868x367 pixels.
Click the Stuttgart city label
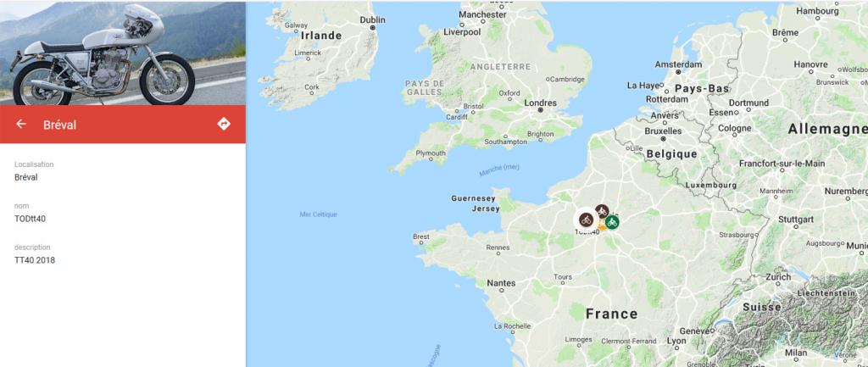795,220
